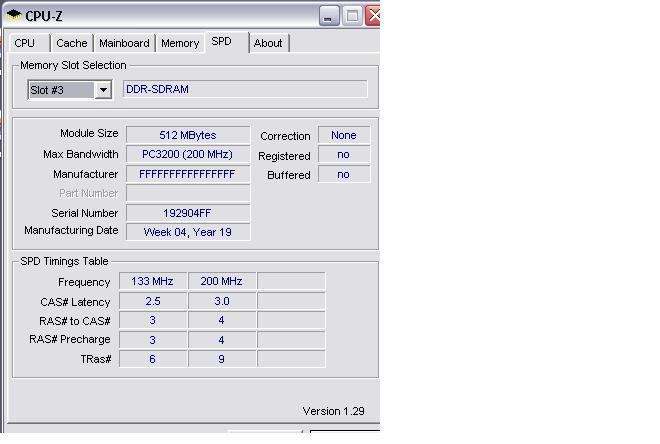Image resolution: width=660 pixels, height=444 pixels.
Task: Click the 200 MHz frequency cell
Action: point(222,281)
